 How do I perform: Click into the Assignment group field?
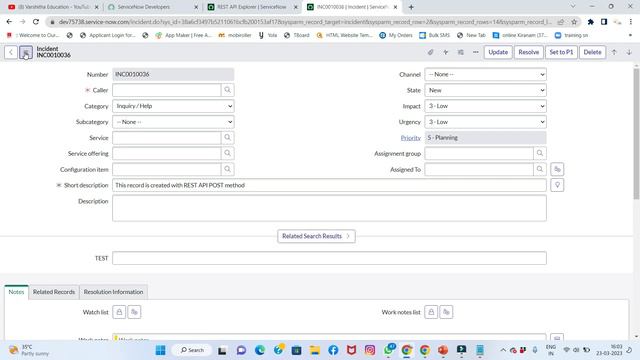479,153
